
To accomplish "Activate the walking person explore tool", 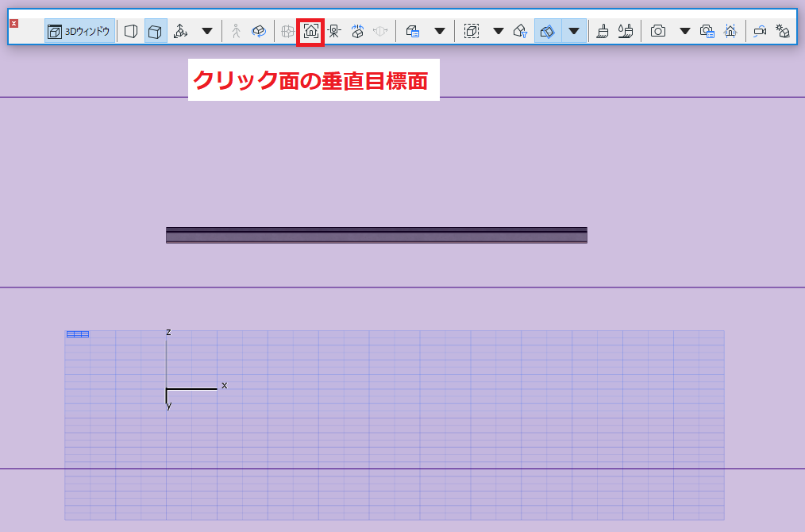I will tap(236, 31).
